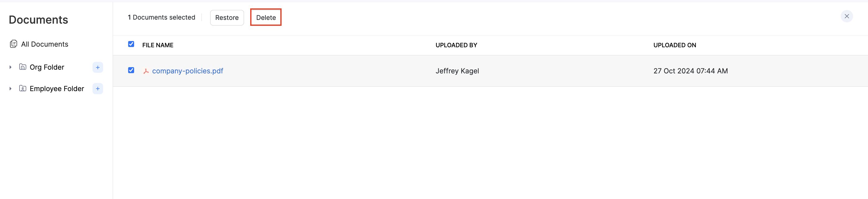
Task: Dismiss the selection bar with X
Action: (847, 16)
